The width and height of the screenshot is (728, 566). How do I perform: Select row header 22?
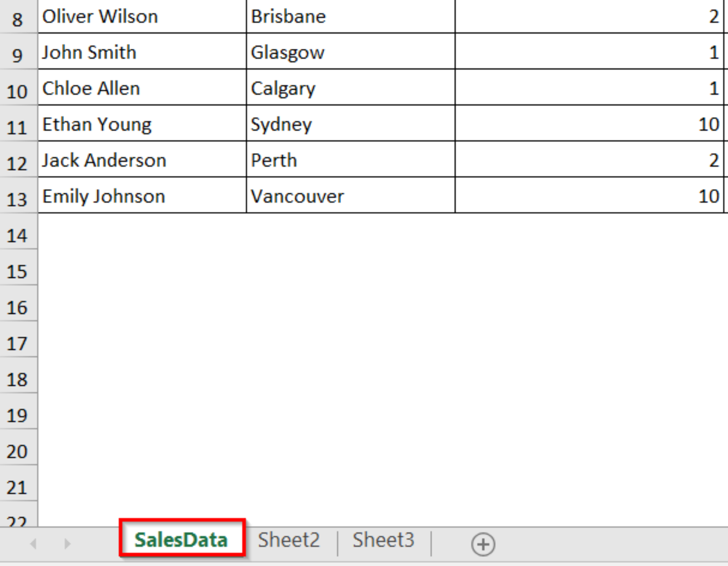tap(18, 520)
